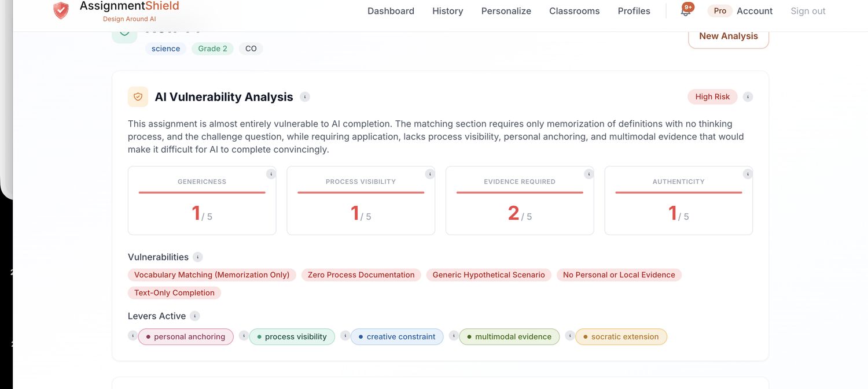Open the Classrooms nav item
The height and width of the screenshot is (389, 868).
[x=575, y=11]
